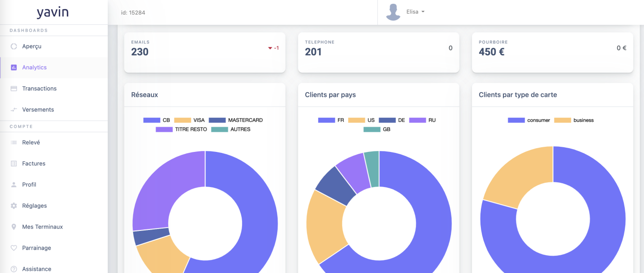Click the 0 € value in Pourboire card
Screen dimensions: 644x273
click(x=622, y=48)
